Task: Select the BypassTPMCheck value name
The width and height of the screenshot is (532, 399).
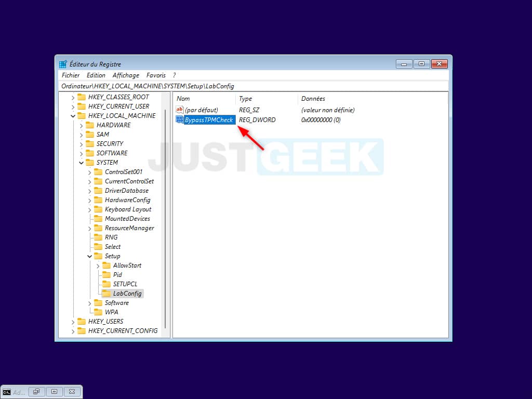Action: [209, 120]
